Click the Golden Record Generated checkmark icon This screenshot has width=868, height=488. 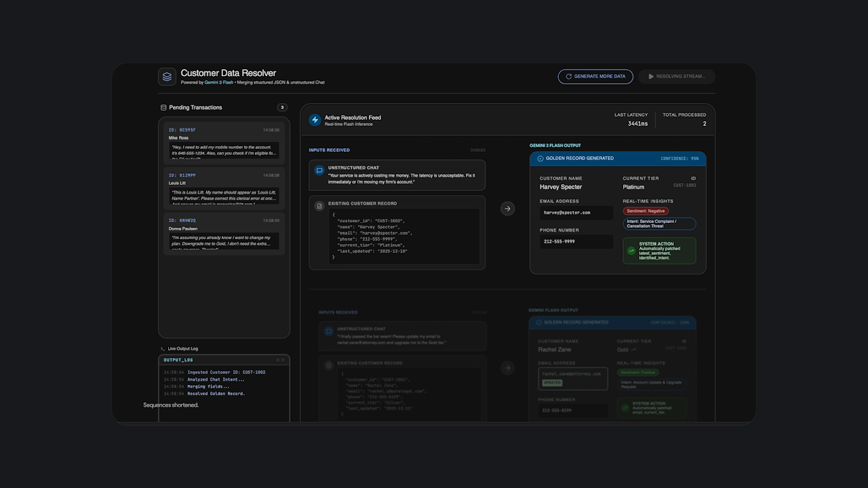[x=540, y=158]
